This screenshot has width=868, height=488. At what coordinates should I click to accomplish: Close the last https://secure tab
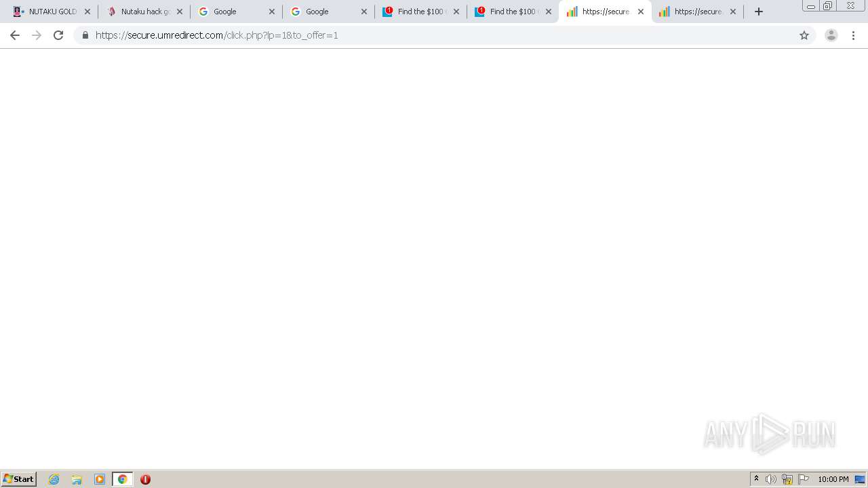[733, 12]
